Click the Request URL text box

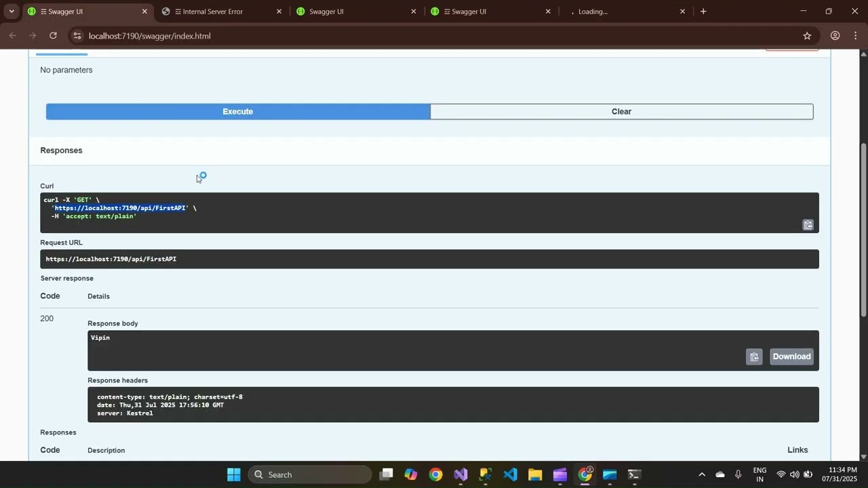(x=429, y=259)
